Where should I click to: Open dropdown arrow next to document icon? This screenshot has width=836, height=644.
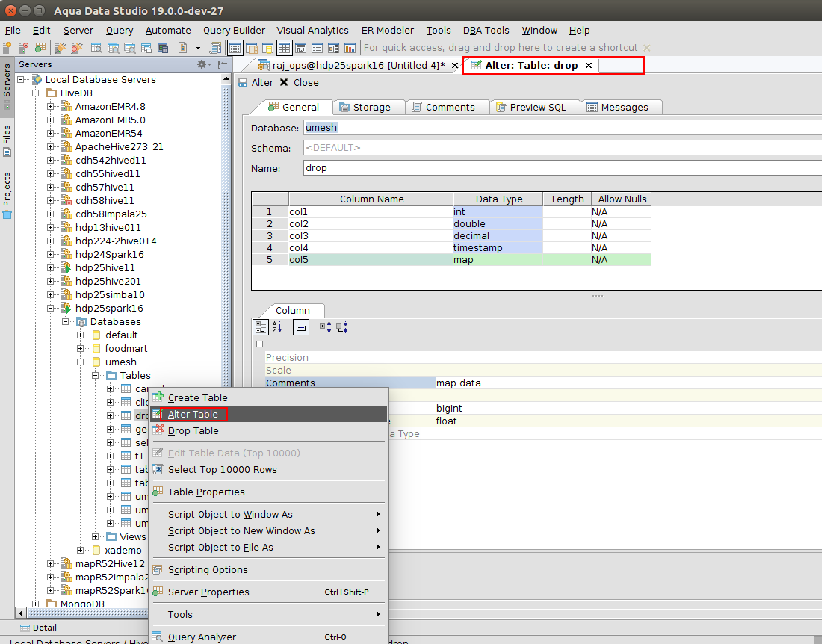[198, 48]
